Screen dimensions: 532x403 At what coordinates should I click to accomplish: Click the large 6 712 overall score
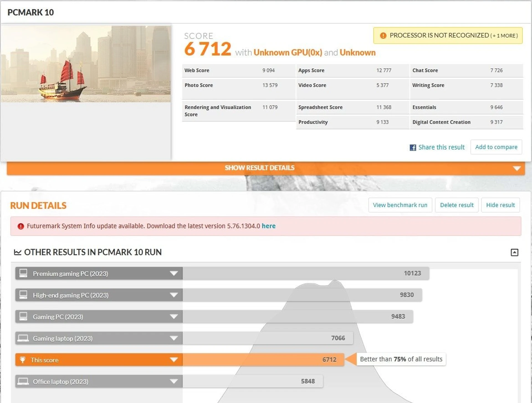coord(208,49)
